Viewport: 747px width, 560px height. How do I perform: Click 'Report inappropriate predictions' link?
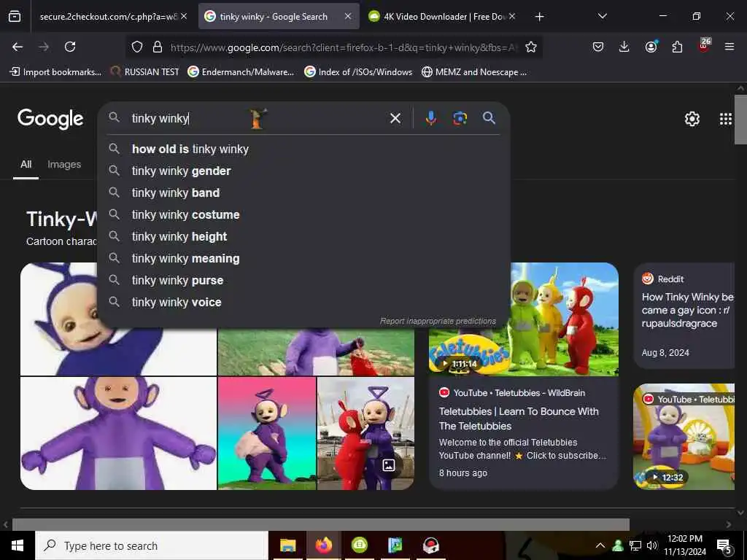point(438,321)
